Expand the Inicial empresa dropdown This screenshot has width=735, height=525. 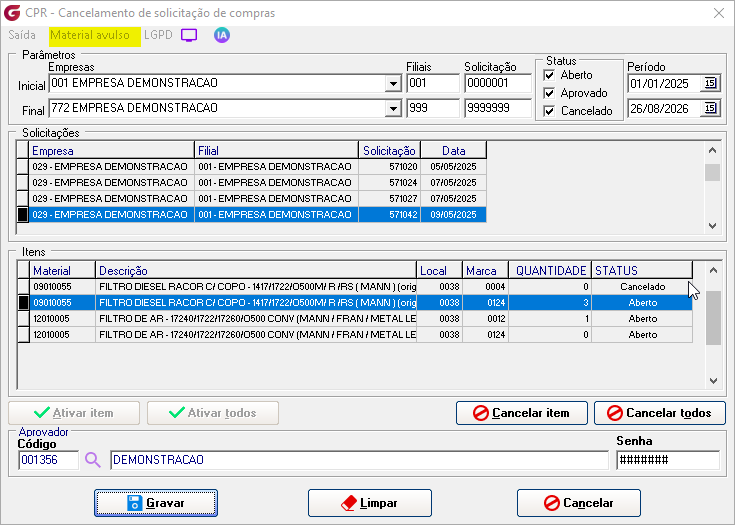[393, 83]
